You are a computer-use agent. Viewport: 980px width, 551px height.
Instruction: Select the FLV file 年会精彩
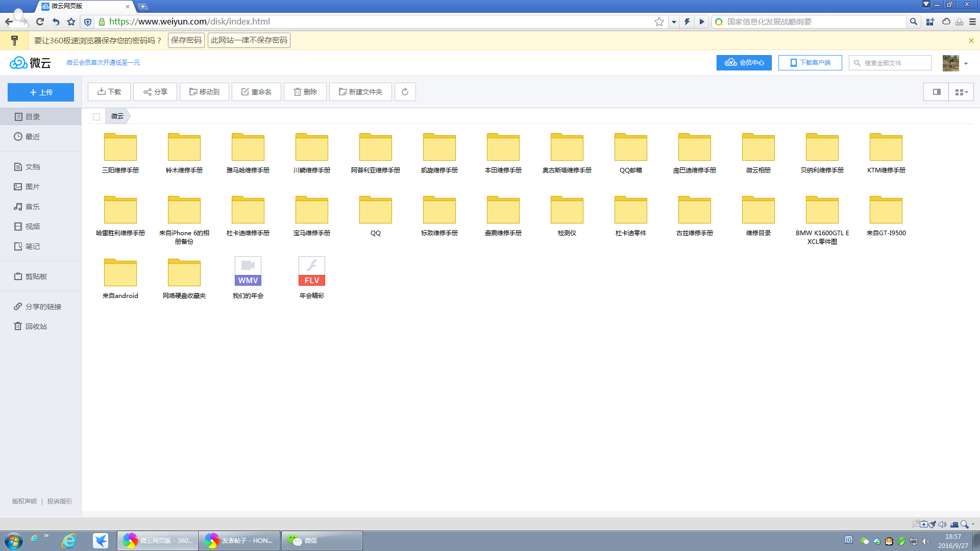[312, 278]
